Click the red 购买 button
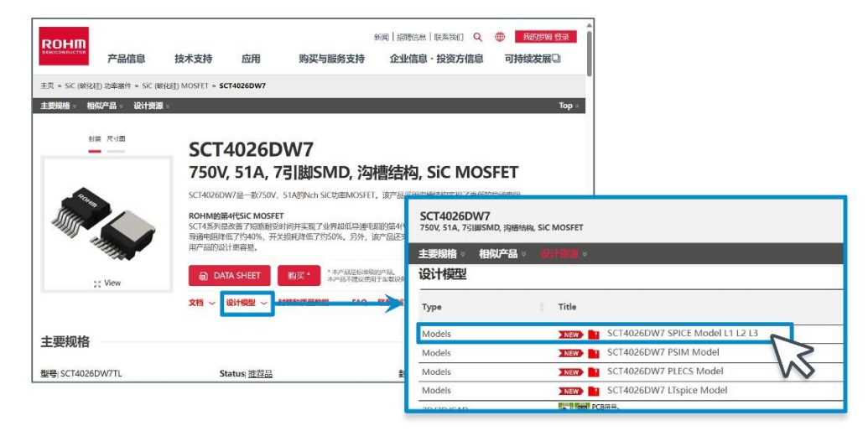Image resolution: width=868 pixels, height=431 pixels. 299,276
